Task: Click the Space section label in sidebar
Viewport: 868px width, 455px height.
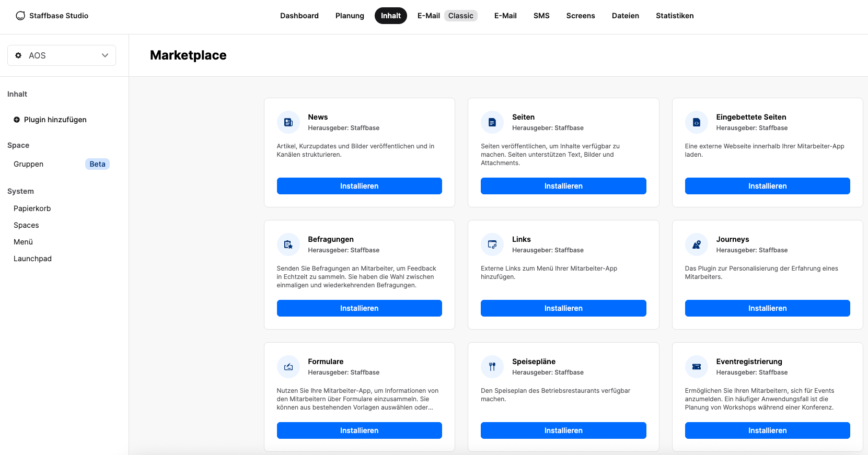Action: pyautogui.click(x=18, y=145)
